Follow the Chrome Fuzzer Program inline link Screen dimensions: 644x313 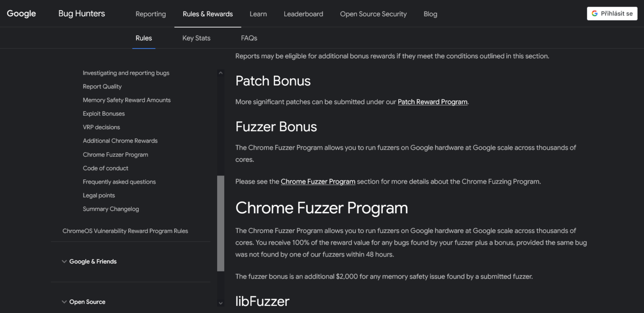coord(318,181)
